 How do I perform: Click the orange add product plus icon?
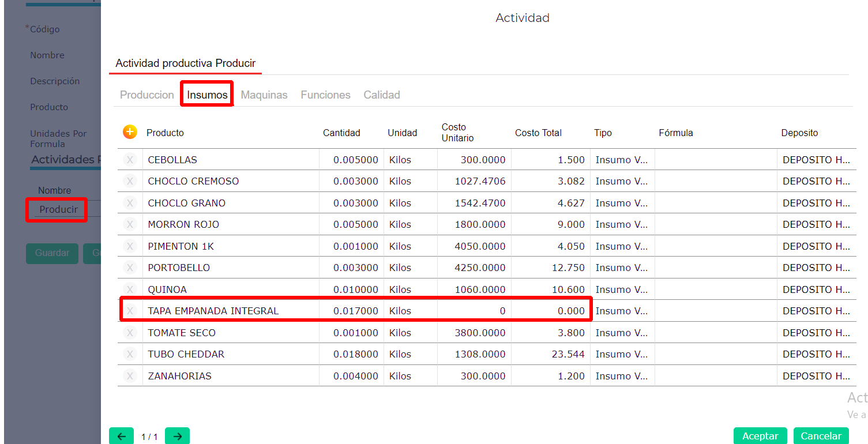[x=130, y=132]
